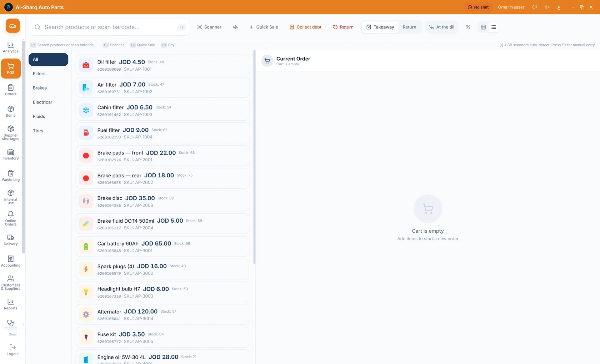Image resolution: width=600 pixels, height=364 pixels.
Task: Click the red Return button
Action: (x=343, y=27)
